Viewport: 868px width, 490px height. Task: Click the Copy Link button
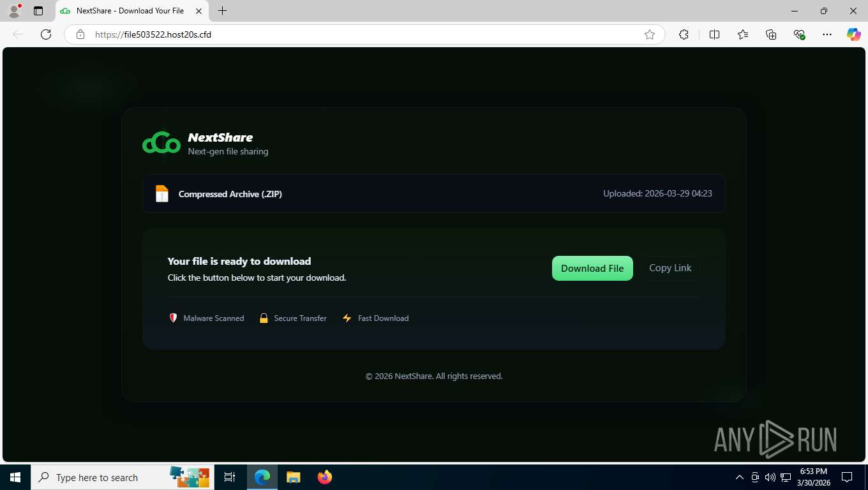tap(670, 268)
